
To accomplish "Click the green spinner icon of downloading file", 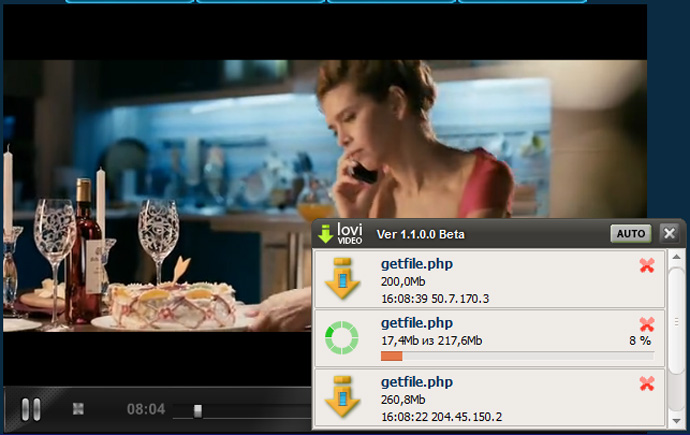I will 342,338.
